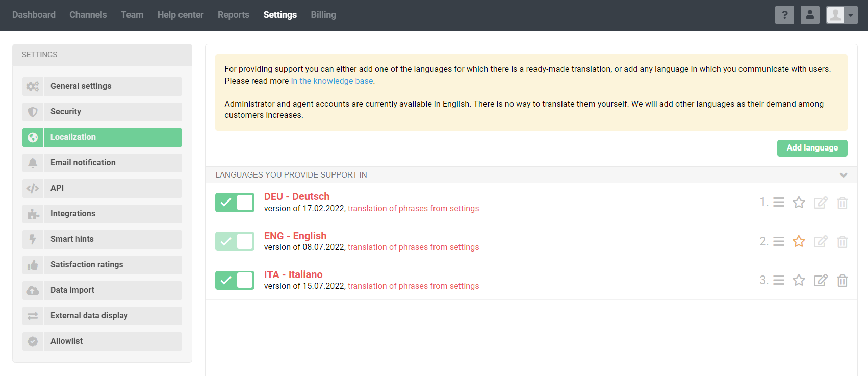The image size is (868, 376).
Task: Open the Channels menu item
Action: point(88,15)
